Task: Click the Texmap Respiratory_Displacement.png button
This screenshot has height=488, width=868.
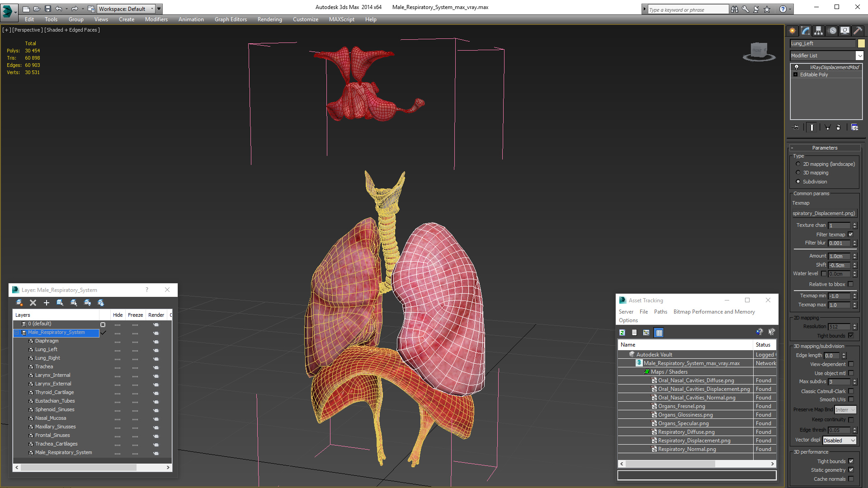Action: pyautogui.click(x=824, y=213)
